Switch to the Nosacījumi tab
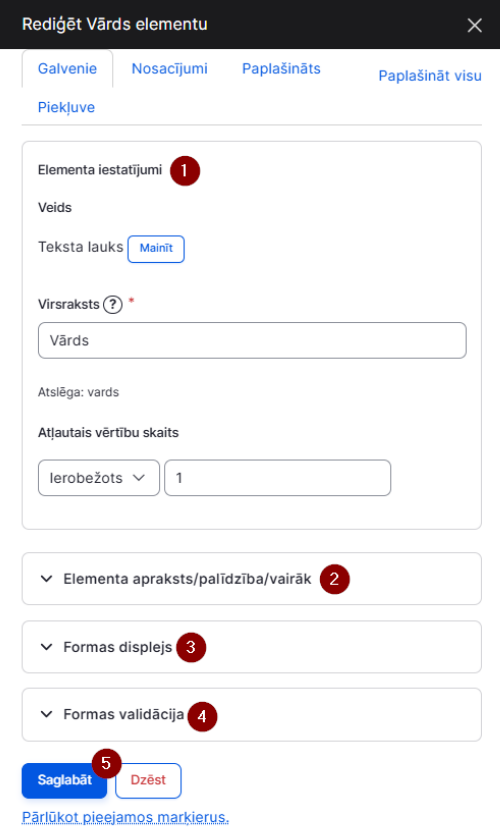 pos(170,69)
